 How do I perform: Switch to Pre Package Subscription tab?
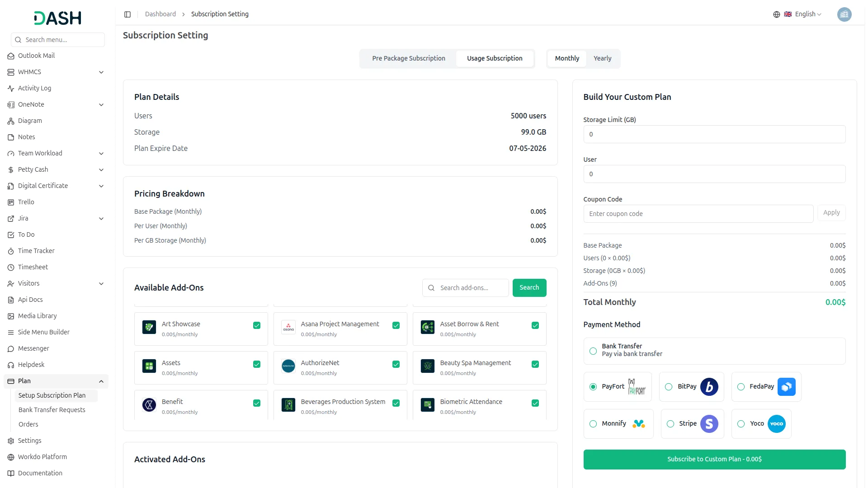coord(409,59)
